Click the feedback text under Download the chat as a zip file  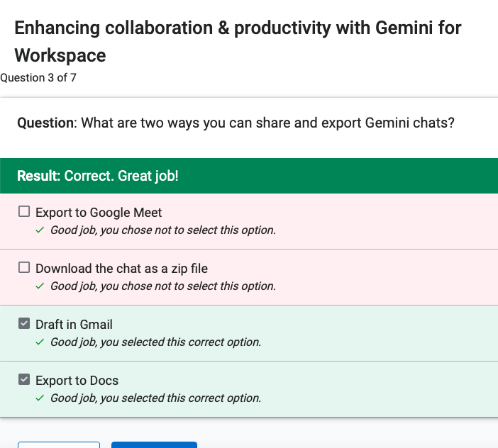pyautogui.click(x=163, y=286)
